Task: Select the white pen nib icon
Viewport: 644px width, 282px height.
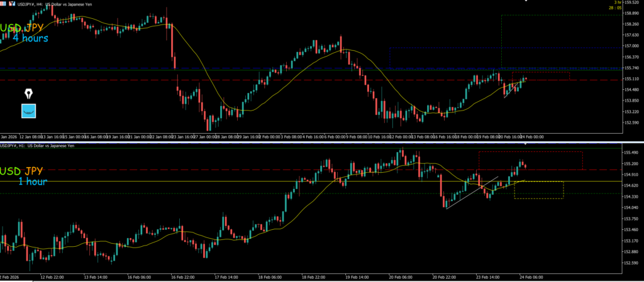Action: 28,94
